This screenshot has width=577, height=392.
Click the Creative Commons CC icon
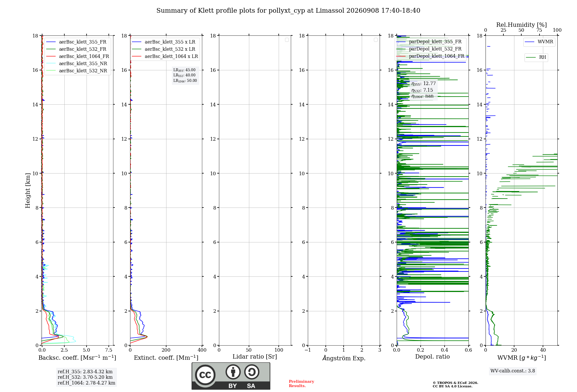click(x=205, y=375)
